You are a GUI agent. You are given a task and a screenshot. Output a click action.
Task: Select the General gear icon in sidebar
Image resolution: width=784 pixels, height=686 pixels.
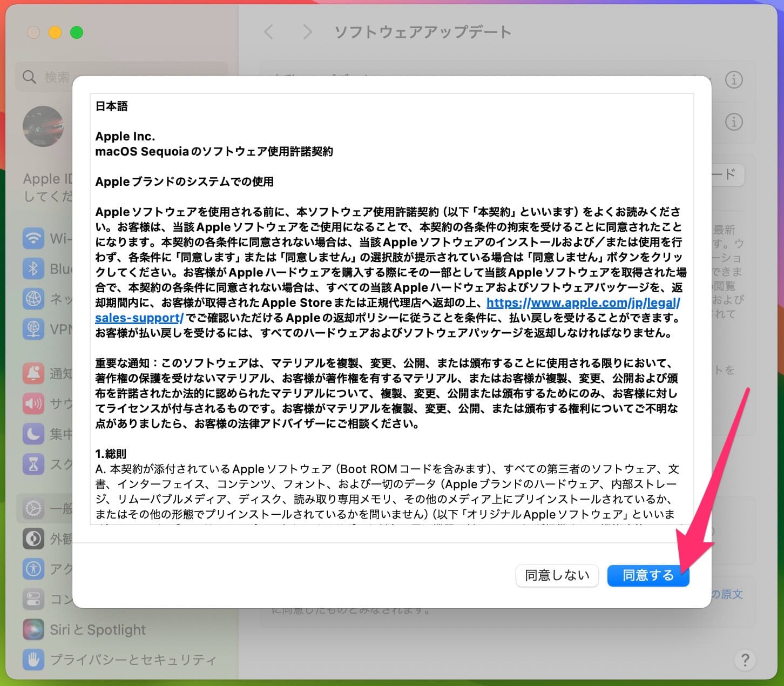pyautogui.click(x=33, y=508)
